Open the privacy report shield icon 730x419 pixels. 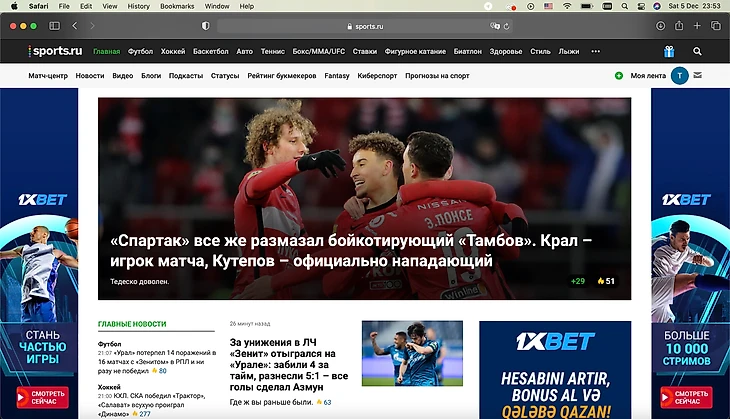coord(205,26)
